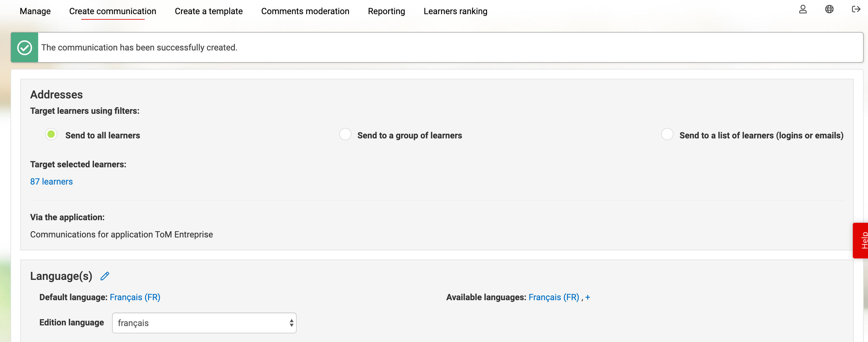Select Send to all learners radio
868x342 pixels.
pyautogui.click(x=51, y=135)
